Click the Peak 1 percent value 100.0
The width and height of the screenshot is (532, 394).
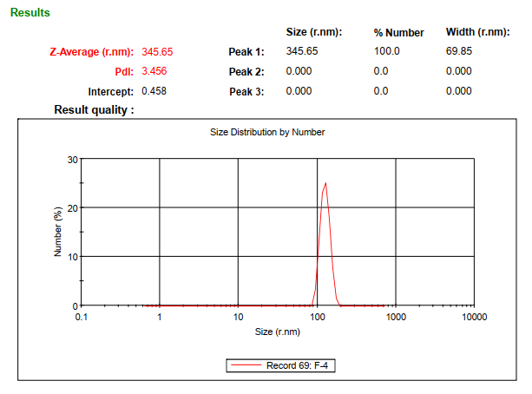pyautogui.click(x=386, y=51)
